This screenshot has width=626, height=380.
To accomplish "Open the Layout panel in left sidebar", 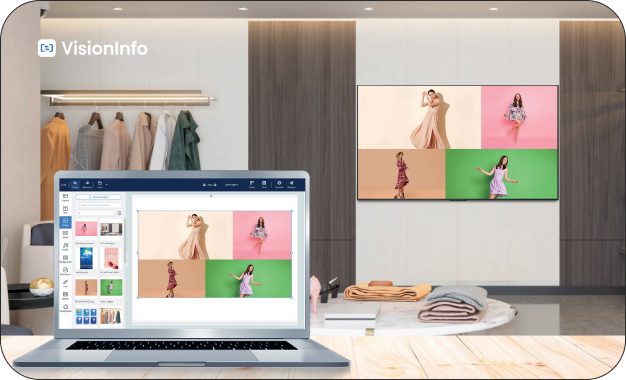I will point(65,197).
